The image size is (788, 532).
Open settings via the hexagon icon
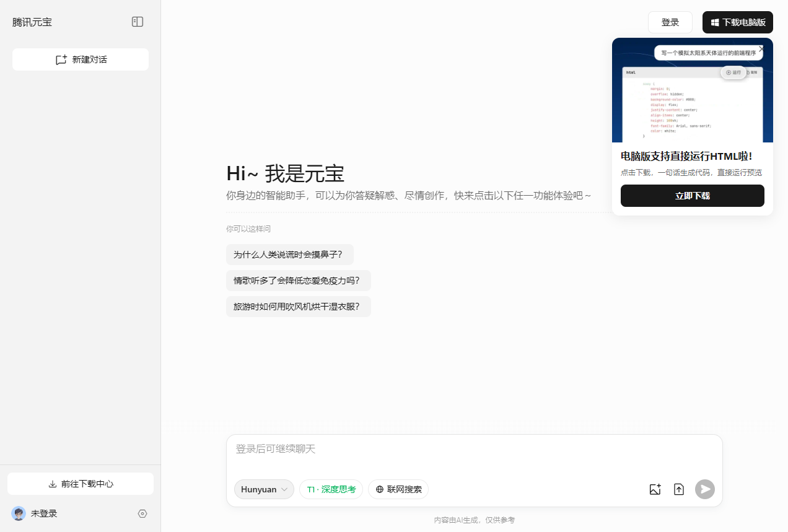(x=142, y=513)
